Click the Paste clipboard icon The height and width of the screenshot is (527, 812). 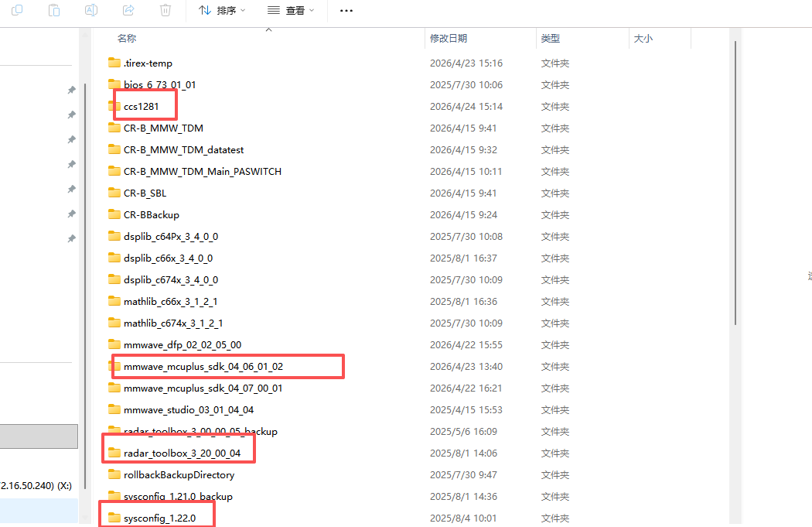54,10
